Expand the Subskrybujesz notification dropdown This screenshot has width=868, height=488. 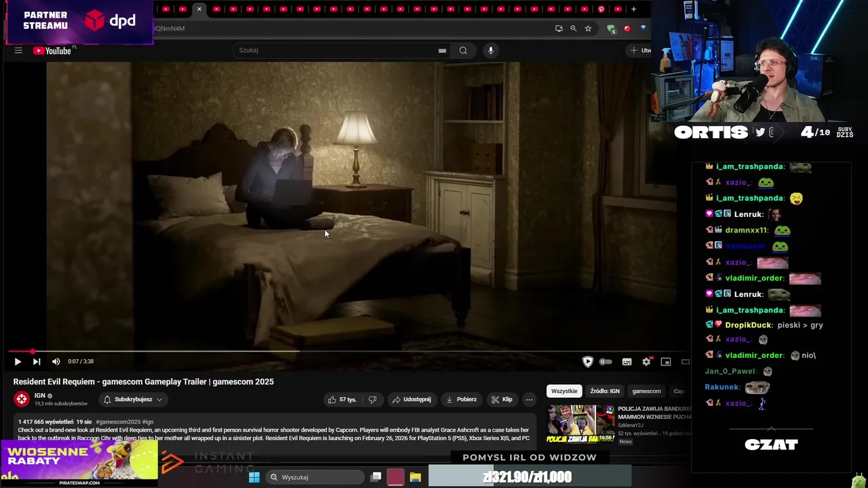coord(133,399)
